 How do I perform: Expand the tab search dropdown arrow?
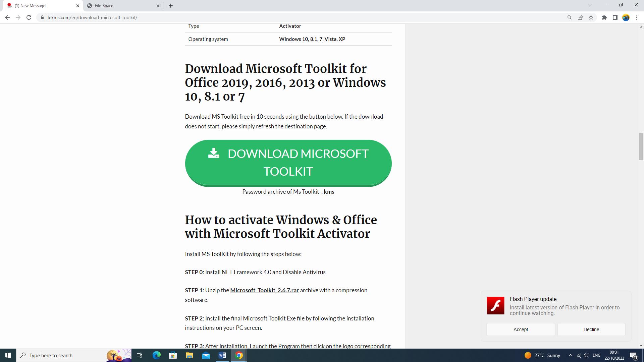tap(590, 5)
